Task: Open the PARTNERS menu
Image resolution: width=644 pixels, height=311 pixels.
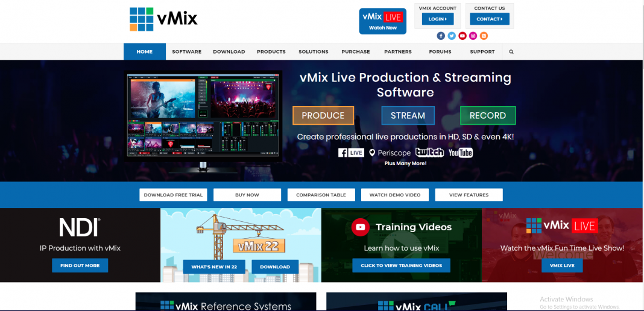Action: tap(398, 52)
